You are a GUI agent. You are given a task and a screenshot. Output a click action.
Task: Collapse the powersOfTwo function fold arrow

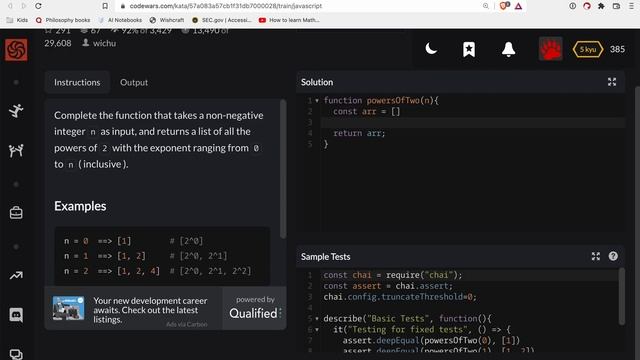coord(317,100)
